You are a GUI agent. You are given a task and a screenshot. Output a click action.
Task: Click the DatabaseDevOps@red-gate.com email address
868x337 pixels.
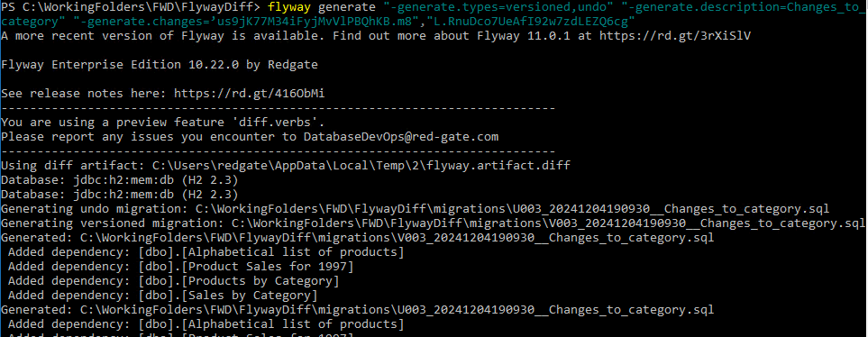[x=401, y=137]
